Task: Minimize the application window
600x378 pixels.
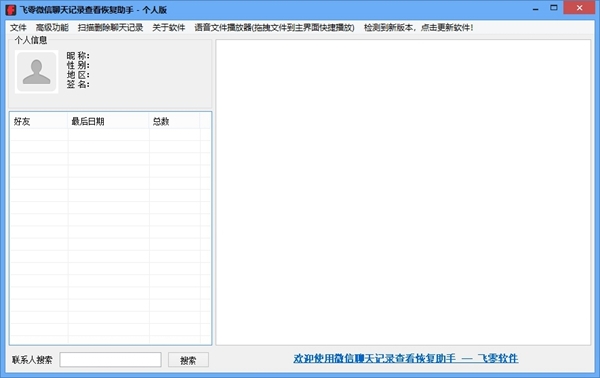Action: click(x=535, y=8)
